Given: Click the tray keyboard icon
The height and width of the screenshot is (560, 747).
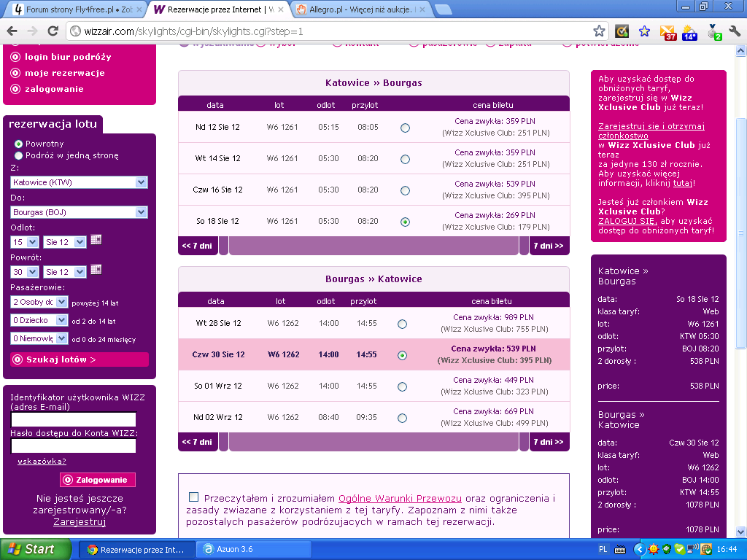Looking at the screenshot, I should [x=620, y=550].
